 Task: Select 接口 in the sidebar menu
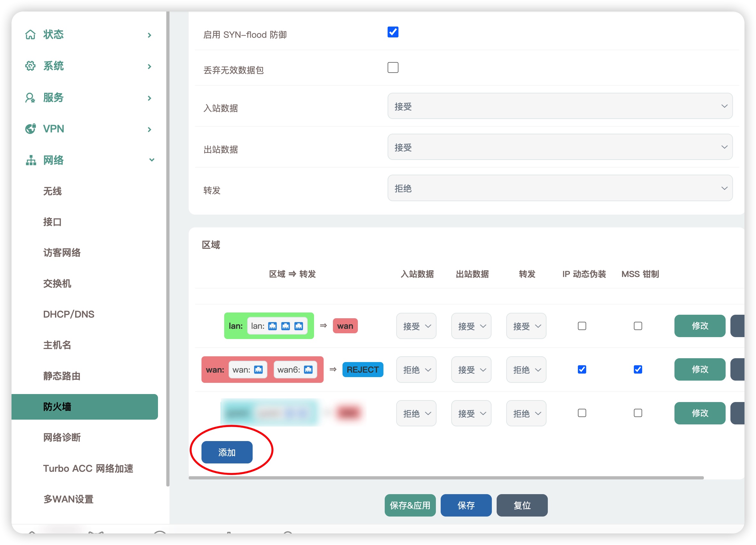pos(52,222)
